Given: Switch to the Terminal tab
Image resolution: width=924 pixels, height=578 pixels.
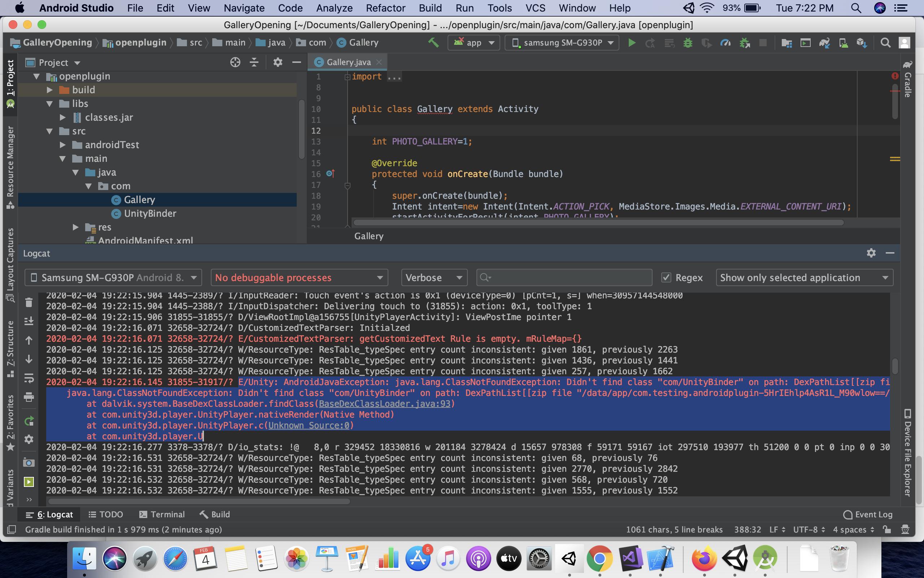Looking at the screenshot, I should (162, 514).
